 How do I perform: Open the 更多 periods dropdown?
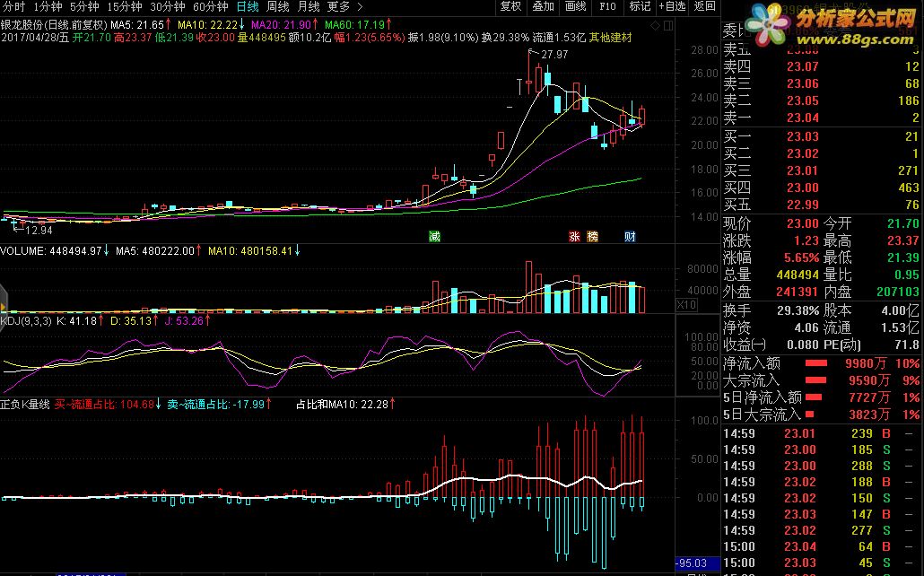point(338,7)
